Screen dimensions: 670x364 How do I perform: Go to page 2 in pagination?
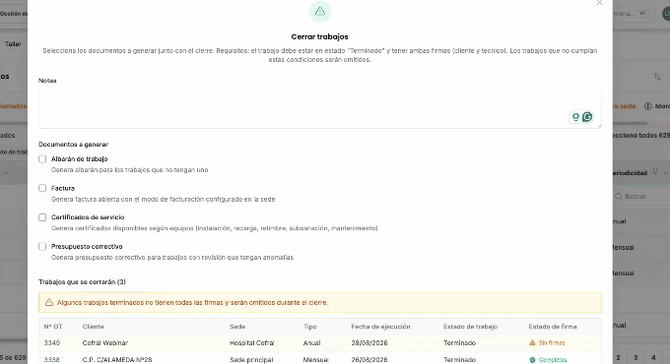(618, 357)
